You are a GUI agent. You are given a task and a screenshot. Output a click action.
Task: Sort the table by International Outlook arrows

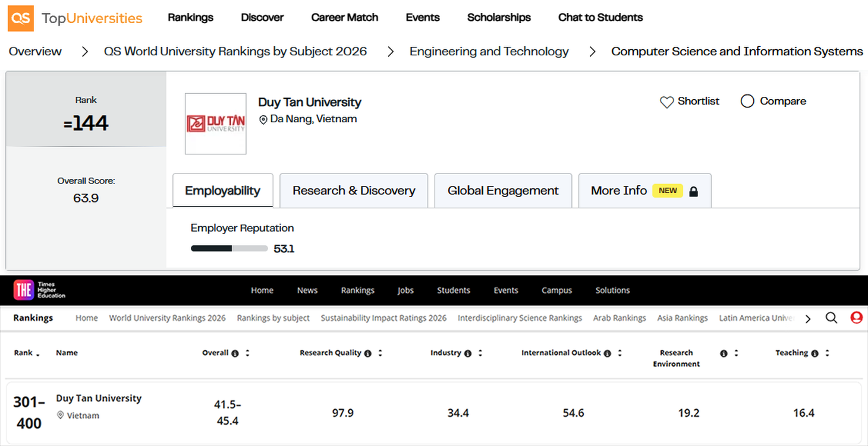click(619, 353)
